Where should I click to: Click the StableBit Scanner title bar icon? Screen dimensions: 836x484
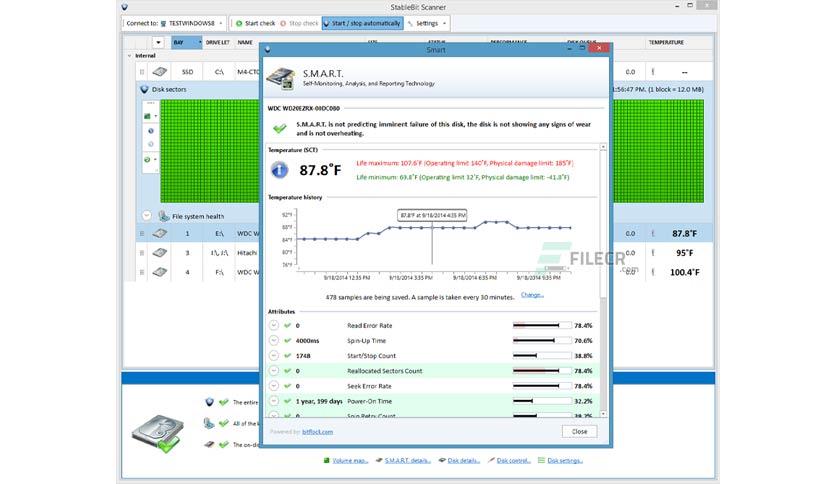(124, 7)
